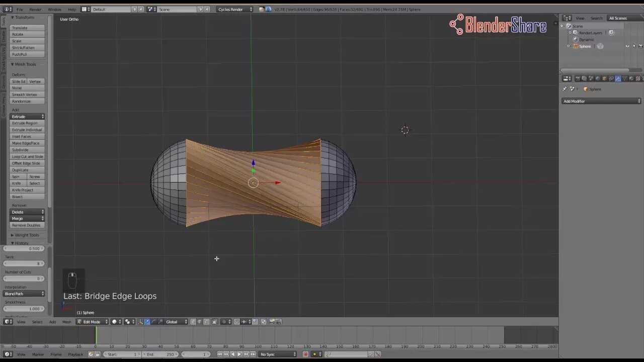Viewport: 644px width, 362px height.
Task: Click the Twist value slider
Action: click(x=24, y=263)
